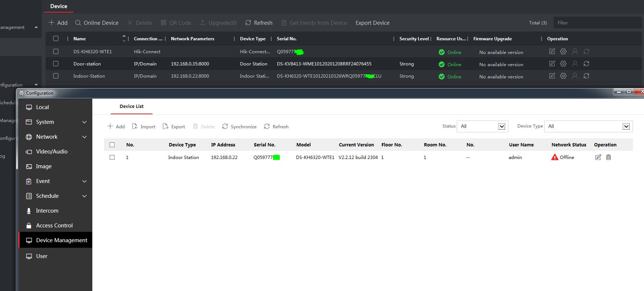Click the Online Device button

click(x=97, y=23)
